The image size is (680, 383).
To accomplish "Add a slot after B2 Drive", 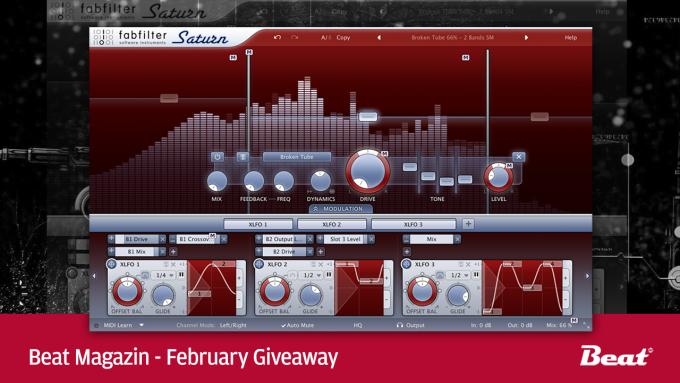I will click(x=320, y=252).
